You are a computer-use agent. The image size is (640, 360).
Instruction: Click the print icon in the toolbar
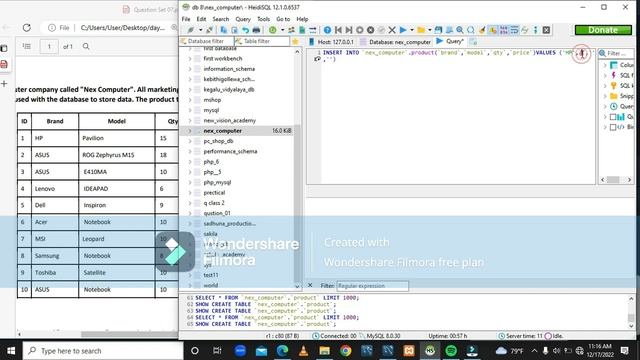click(256, 30)
